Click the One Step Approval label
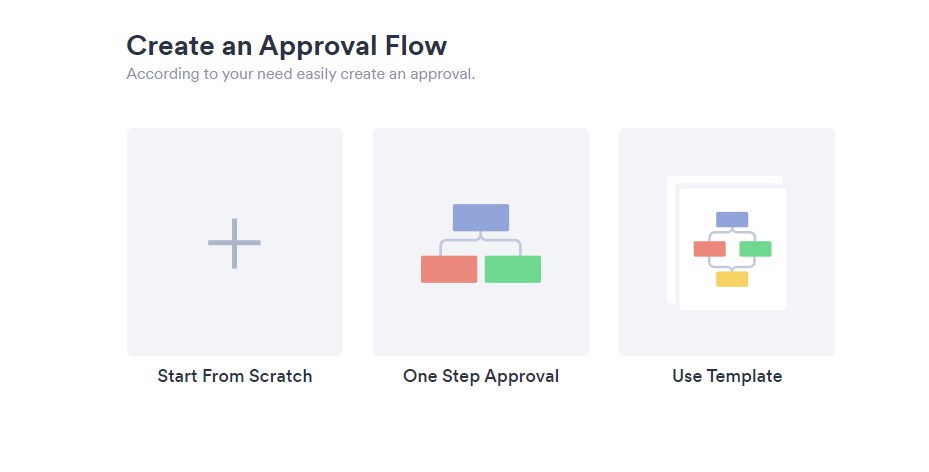This screenshot has height=472, width=929. tap(481, 377)
